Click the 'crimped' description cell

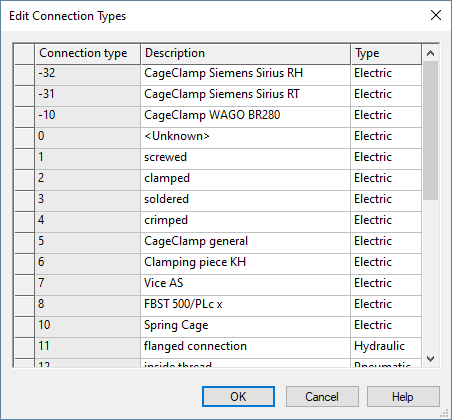(x=246, y=222)
